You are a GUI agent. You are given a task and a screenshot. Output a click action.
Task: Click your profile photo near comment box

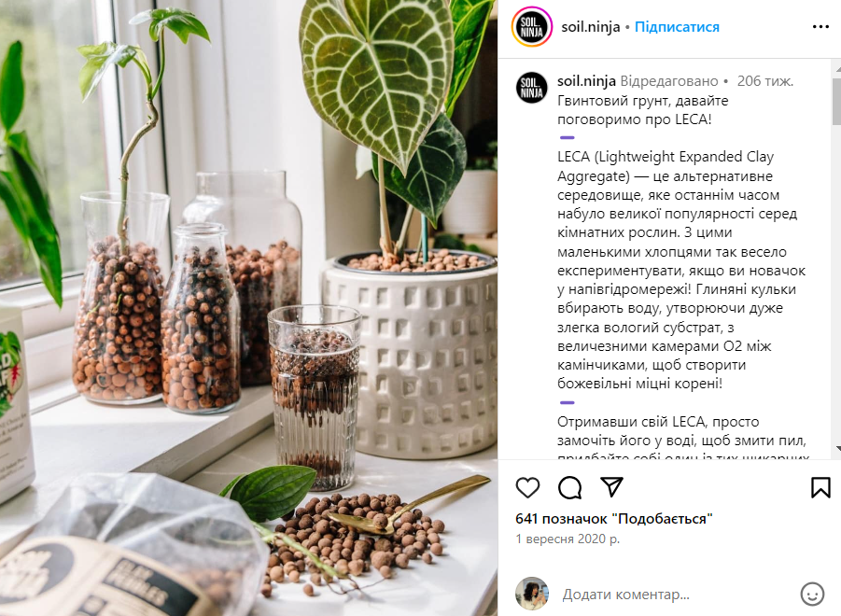click(x=531, y=594)
